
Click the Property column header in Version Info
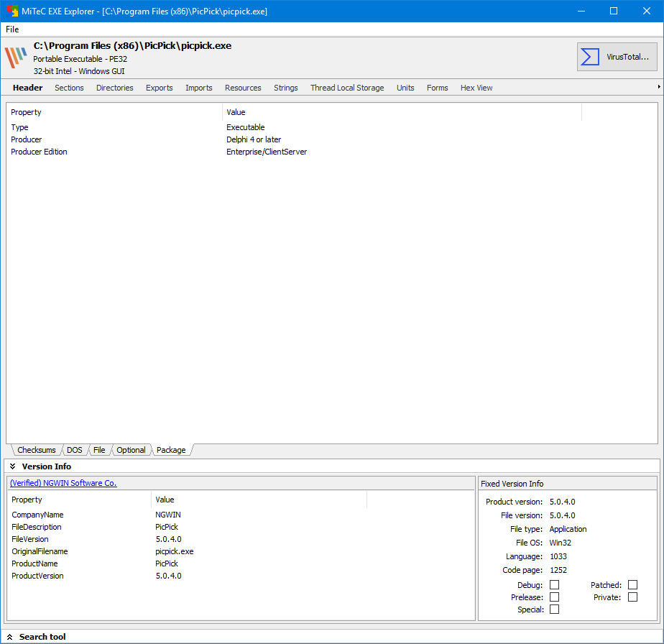coord(80,500)
